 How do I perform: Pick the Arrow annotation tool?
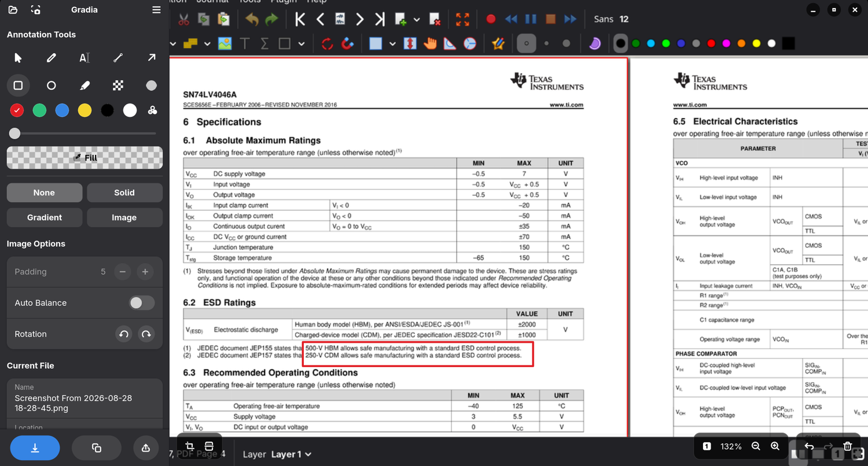tap(152, 58)
